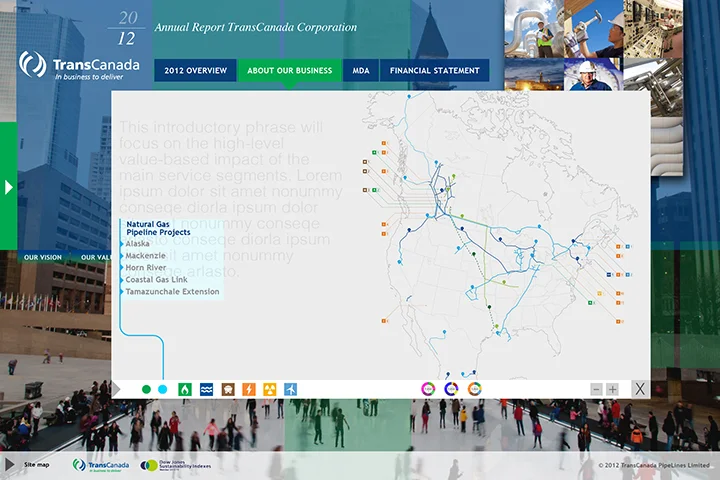The height and width of the screenshot is (480, 720).
Task: Open the 2012 Overview tab
Action: (x=196, y=70)
